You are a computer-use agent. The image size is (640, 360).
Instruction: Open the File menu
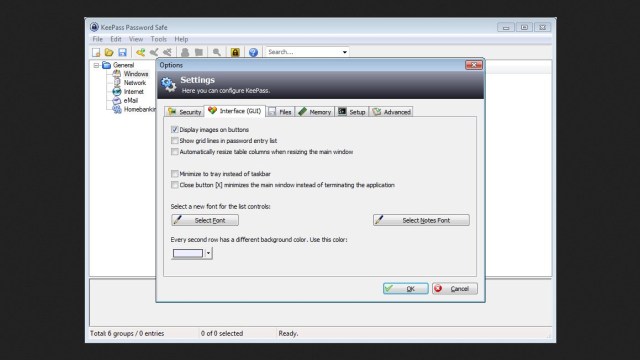click(98, 39)
